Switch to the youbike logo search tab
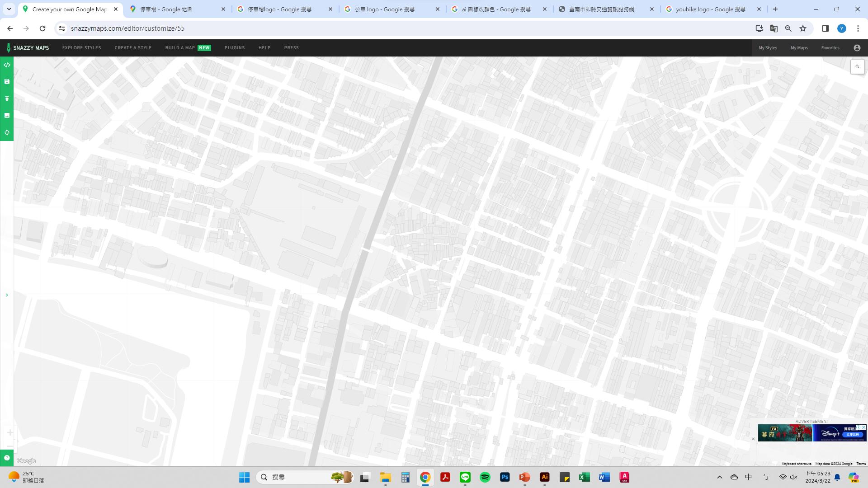The height and width of the screenshot is (488, 868). pos(710,9)
